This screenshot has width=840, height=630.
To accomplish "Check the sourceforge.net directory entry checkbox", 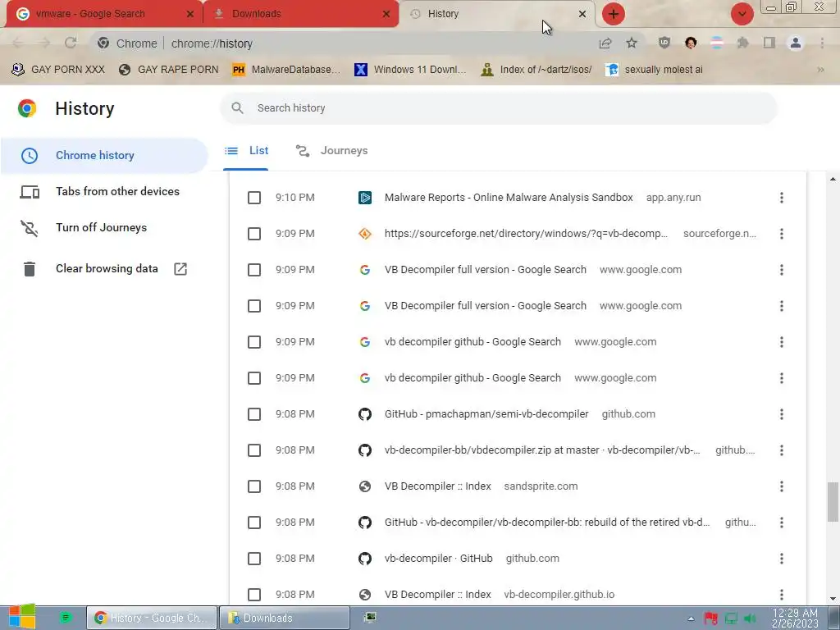I will (254, 234).
